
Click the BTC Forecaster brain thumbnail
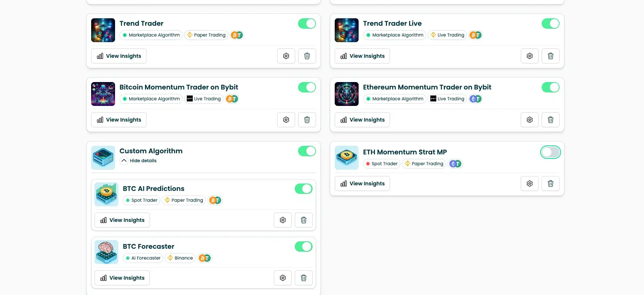(x=106, y=252)
